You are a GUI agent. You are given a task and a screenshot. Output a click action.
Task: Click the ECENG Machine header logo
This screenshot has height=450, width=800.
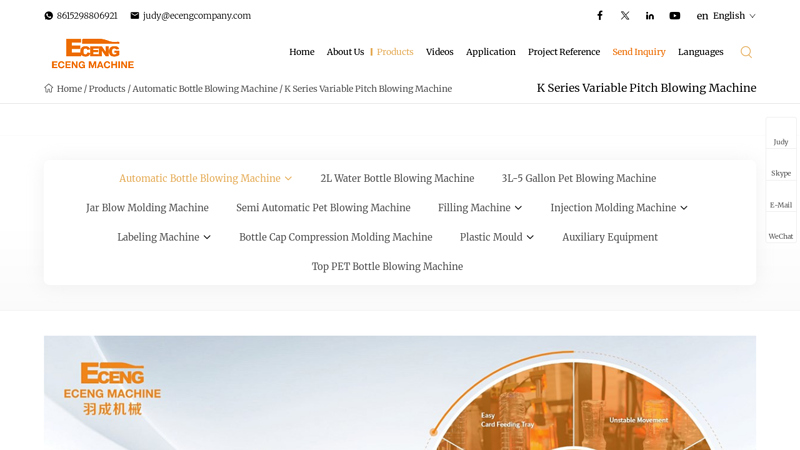point(92,54)
